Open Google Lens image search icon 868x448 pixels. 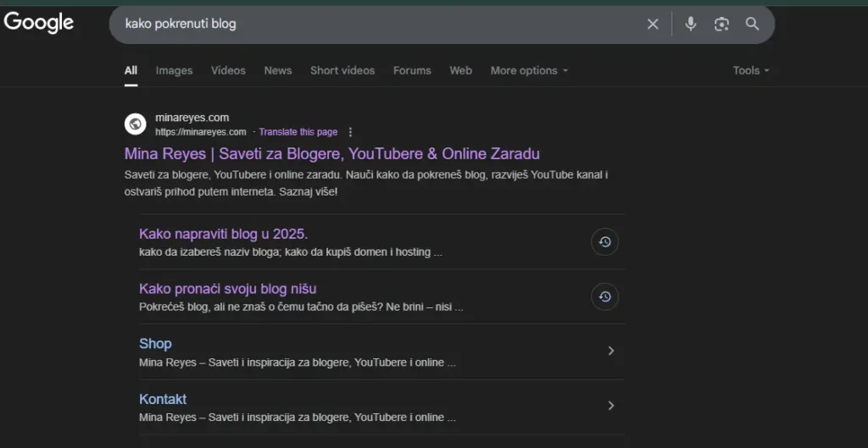point(721,24)
